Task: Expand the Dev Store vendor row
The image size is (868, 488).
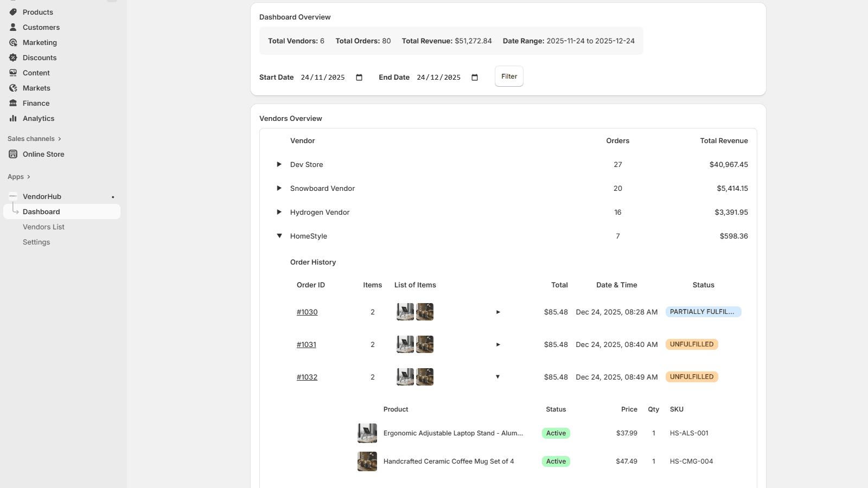Action: click(x=279, y=164)
